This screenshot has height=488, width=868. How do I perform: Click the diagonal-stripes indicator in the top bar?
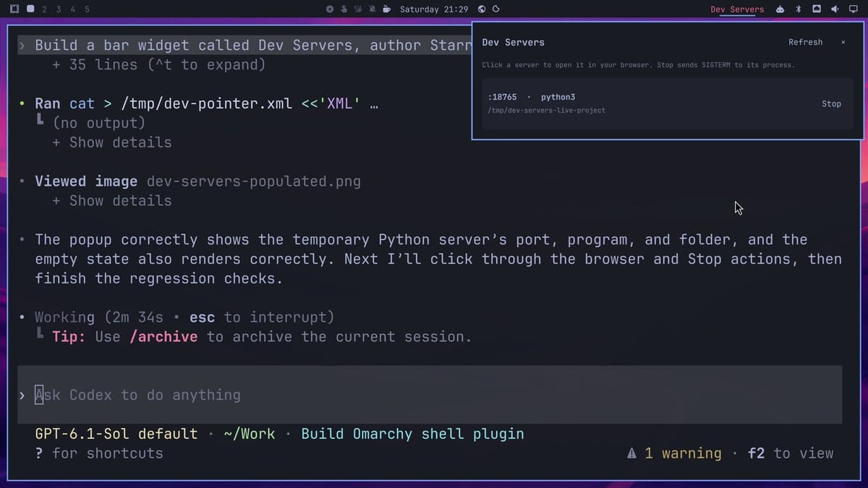[x=357, y=9]
